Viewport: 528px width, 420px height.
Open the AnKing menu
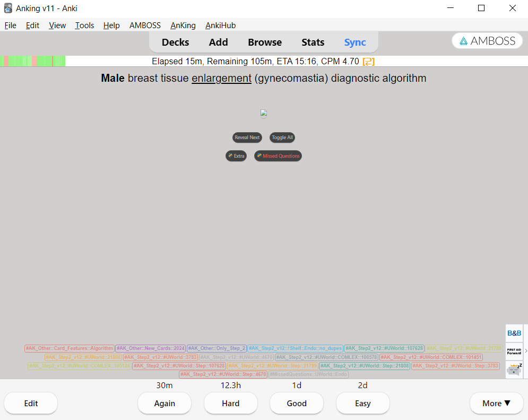183,25
